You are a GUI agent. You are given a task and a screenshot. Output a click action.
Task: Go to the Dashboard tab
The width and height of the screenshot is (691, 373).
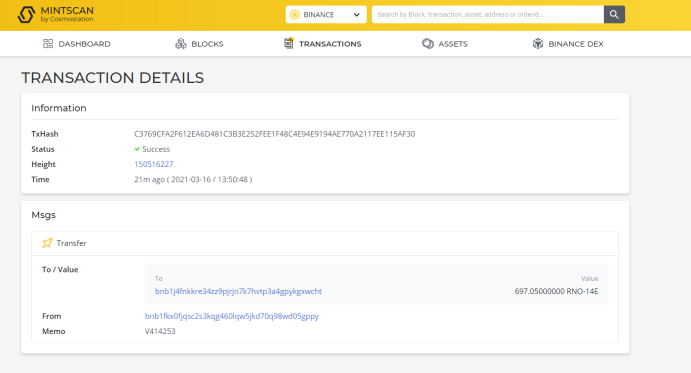click(x=77, y=44)
